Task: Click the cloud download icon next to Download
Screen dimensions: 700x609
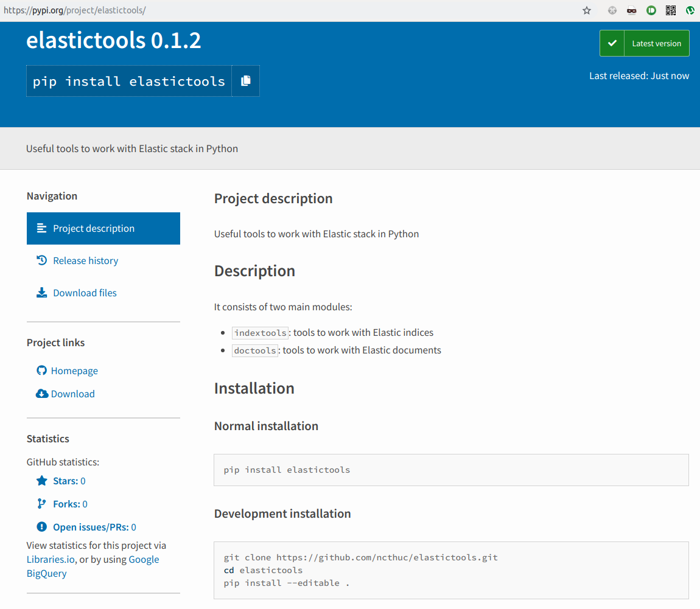Action: pos(42,394)
